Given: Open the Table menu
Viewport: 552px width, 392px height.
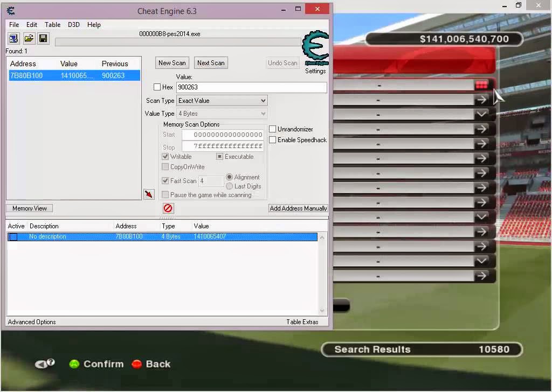Looking at the screenshot, I should coord(52,25).
